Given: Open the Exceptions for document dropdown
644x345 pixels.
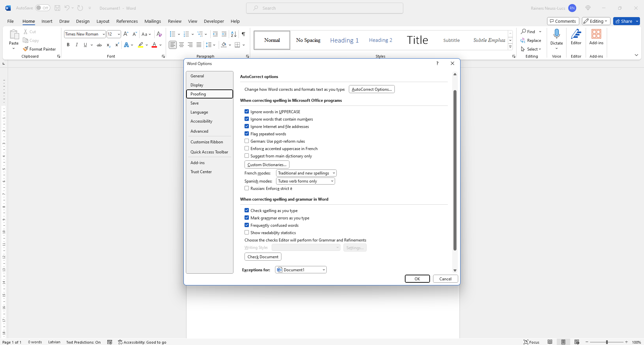Looking at the screenshot, I should pos(301,270).
